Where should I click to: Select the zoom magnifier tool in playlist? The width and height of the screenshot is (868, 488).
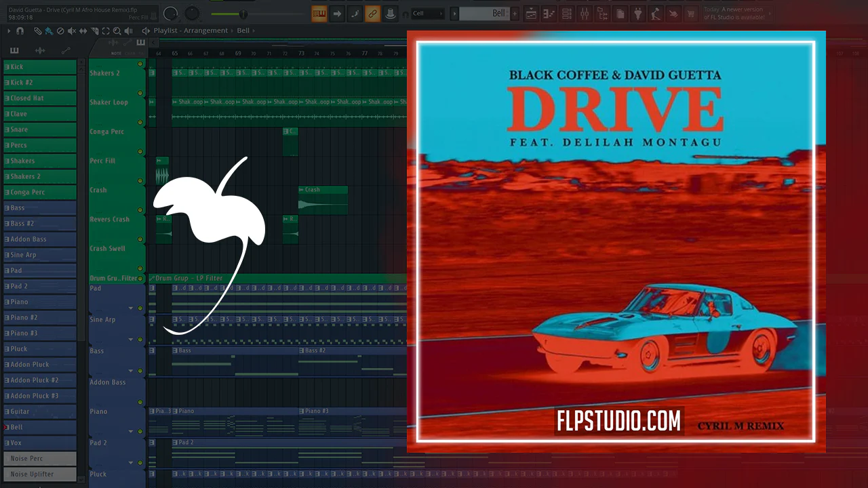(x=117, y=31)
